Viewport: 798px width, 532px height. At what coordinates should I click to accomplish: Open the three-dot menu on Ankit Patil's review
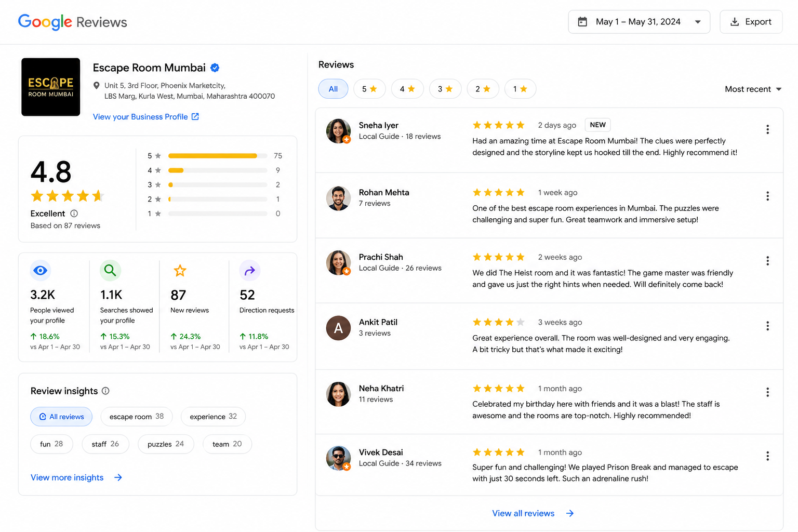pos(767,326)
